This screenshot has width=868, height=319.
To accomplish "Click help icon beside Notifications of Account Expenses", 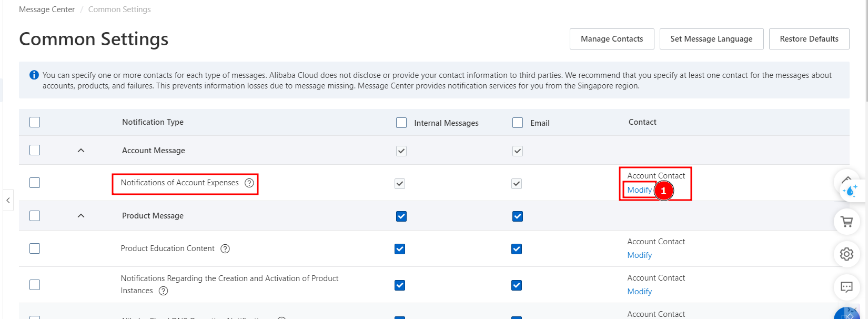I will click(249, 183).
